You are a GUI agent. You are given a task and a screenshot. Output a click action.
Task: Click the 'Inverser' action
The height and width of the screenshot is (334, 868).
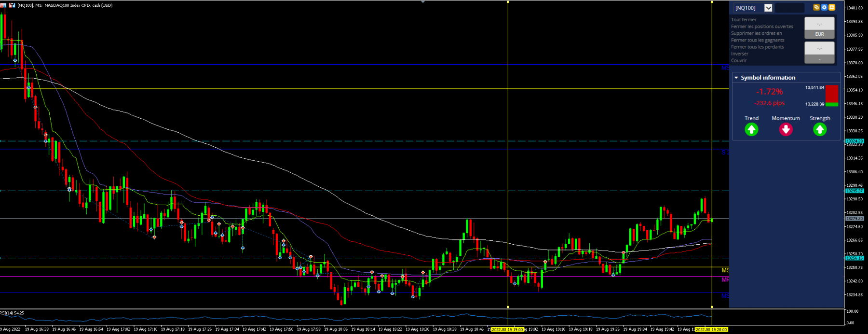pyautogui.click(x=740, y=54)
